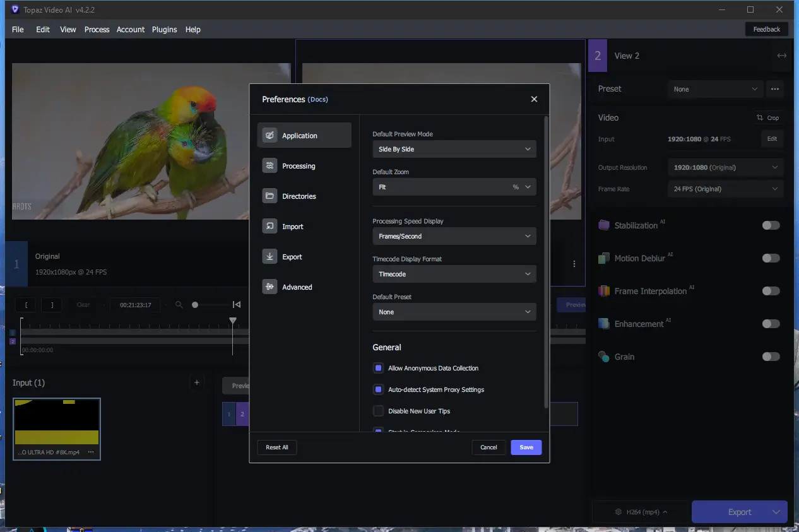The image size is (799, 532).
Task: Open the Output Resolution dropdown
Action: [726, 167]
